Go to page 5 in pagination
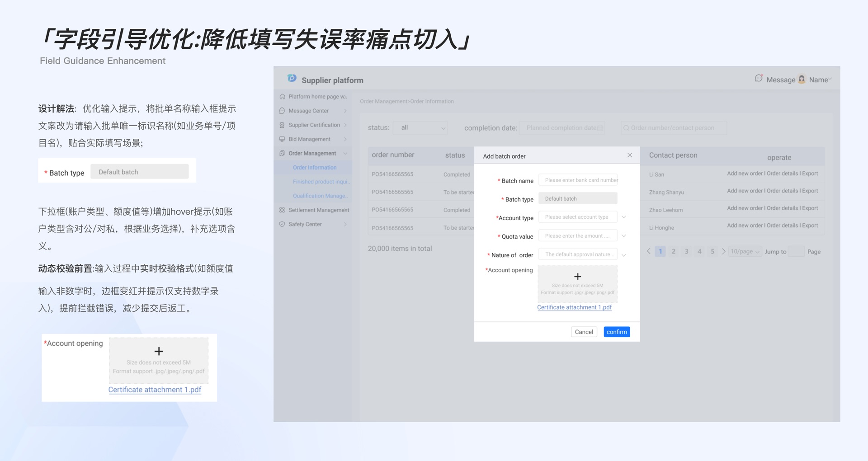Viewport: 868px width, 461px height. [x=712, y=251]
